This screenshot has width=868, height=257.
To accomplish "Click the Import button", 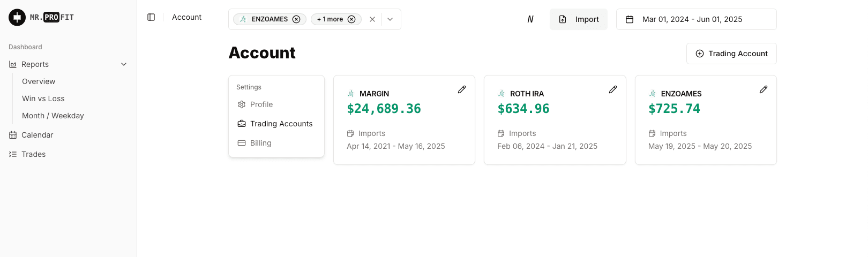I will coord(579,19).
